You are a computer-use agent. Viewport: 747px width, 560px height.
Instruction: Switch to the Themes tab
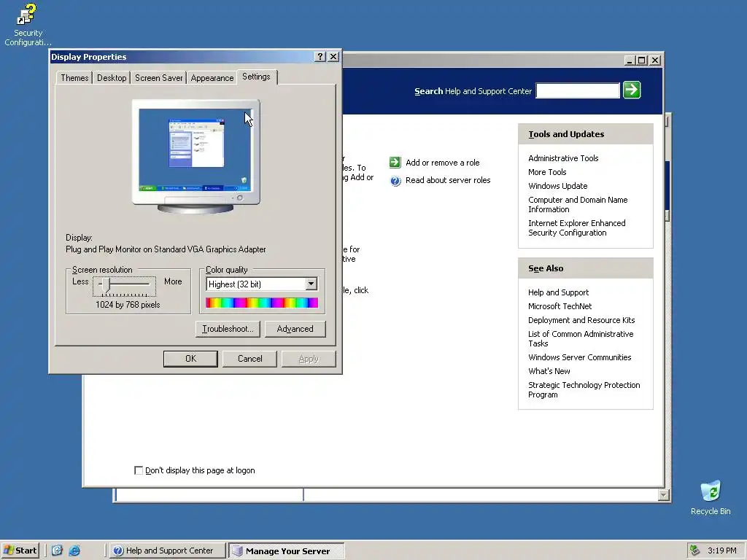74,77
